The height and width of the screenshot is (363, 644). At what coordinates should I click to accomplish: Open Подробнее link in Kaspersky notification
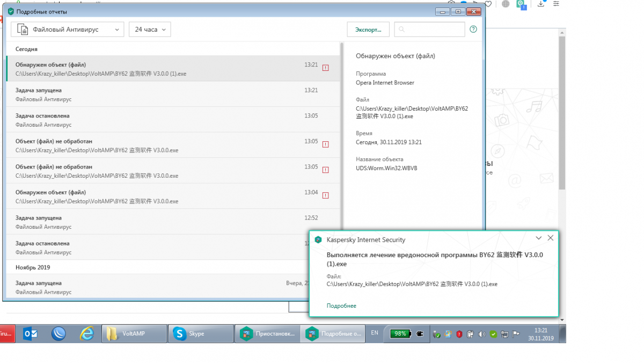point(341,306)
